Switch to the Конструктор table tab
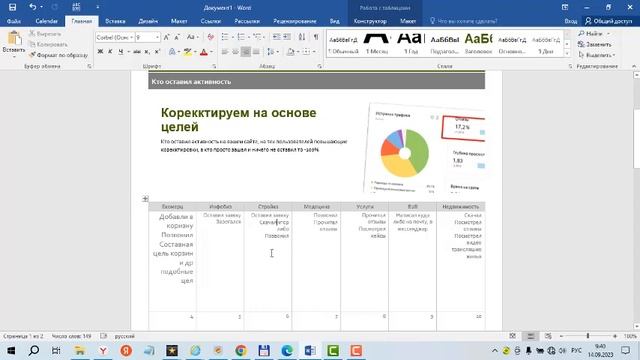Image resolution: width=640 pixels, height=360 pixels. click(x=370, y=21)
